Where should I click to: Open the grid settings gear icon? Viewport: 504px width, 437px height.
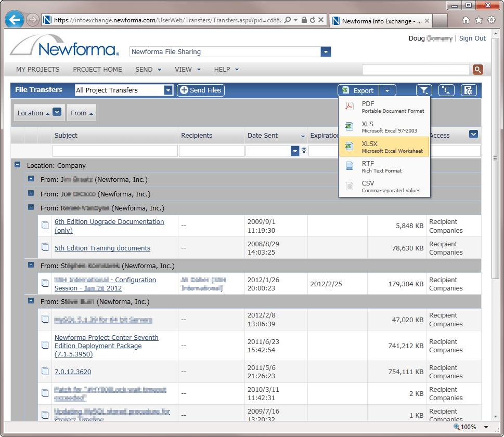(469, 90)
